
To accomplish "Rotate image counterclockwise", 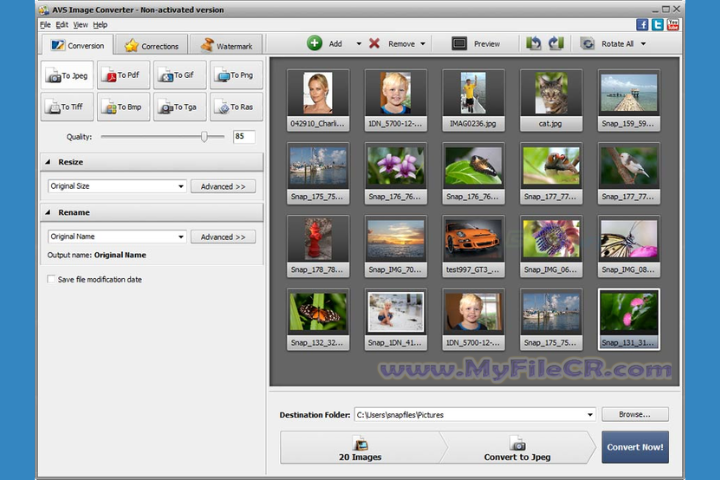I will [x=534, y=44].
